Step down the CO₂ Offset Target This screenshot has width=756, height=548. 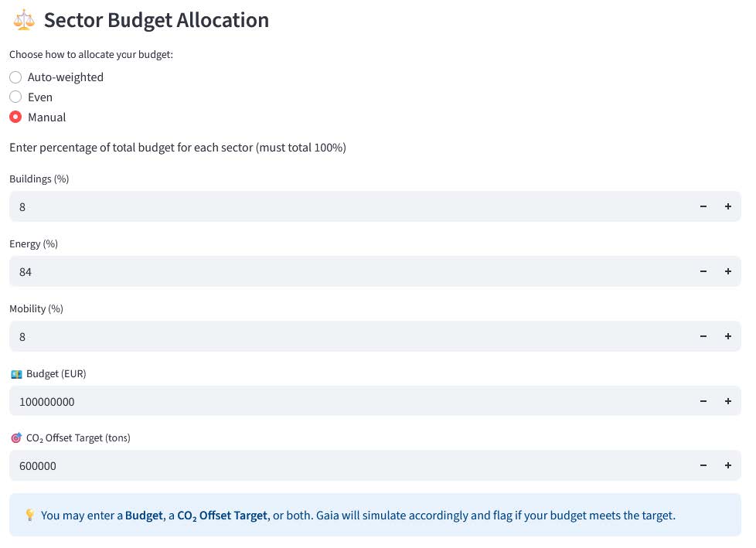click(x=703, y=466)
